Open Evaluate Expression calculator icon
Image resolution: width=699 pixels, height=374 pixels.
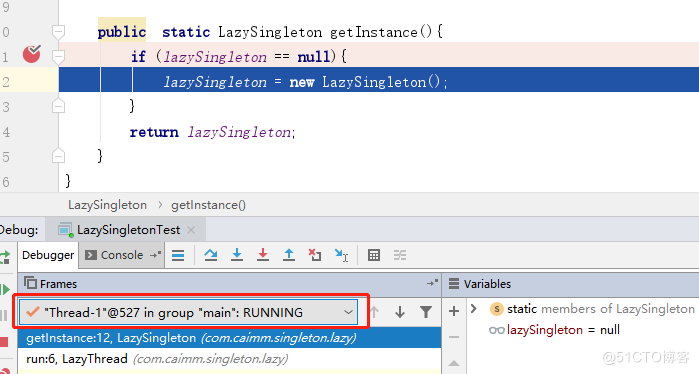[x=374, y=255]
